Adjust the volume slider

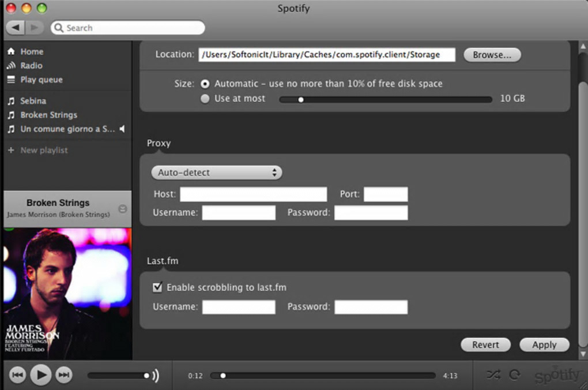[119, 376]
